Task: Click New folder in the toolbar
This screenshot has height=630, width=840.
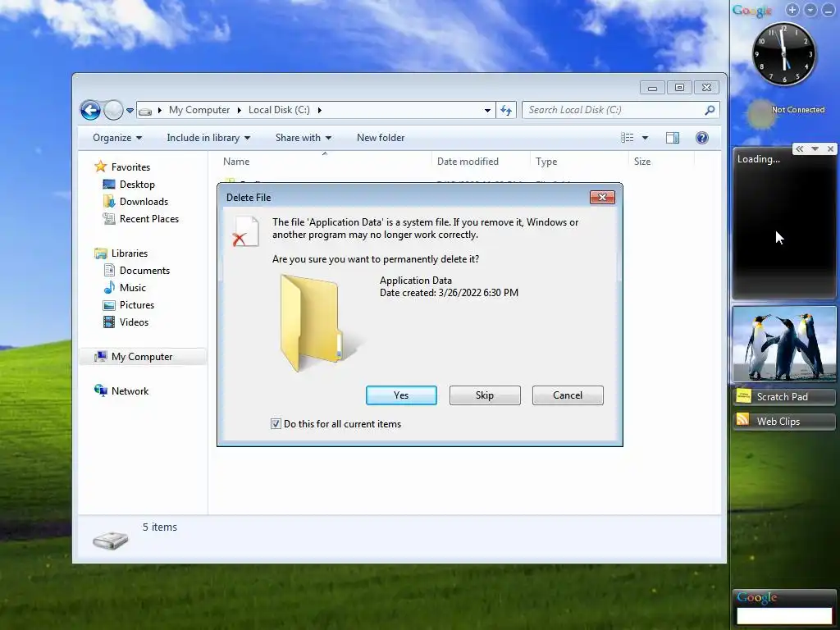Action: 381,138
